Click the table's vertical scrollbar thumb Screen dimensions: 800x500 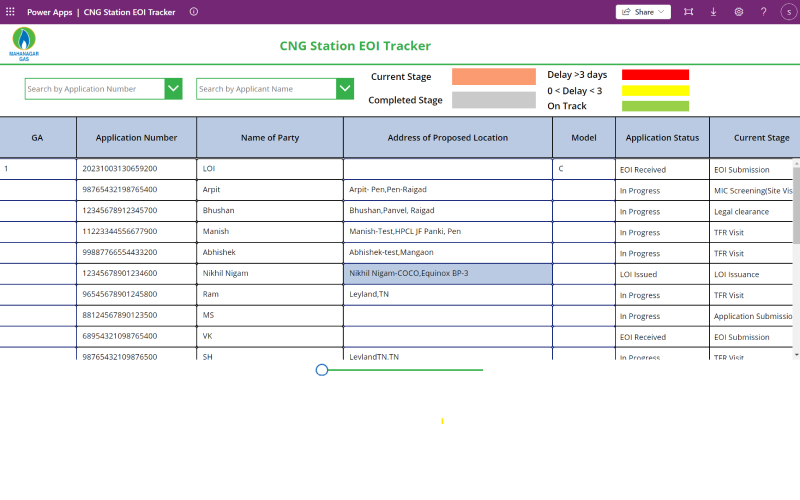point(796,204)
